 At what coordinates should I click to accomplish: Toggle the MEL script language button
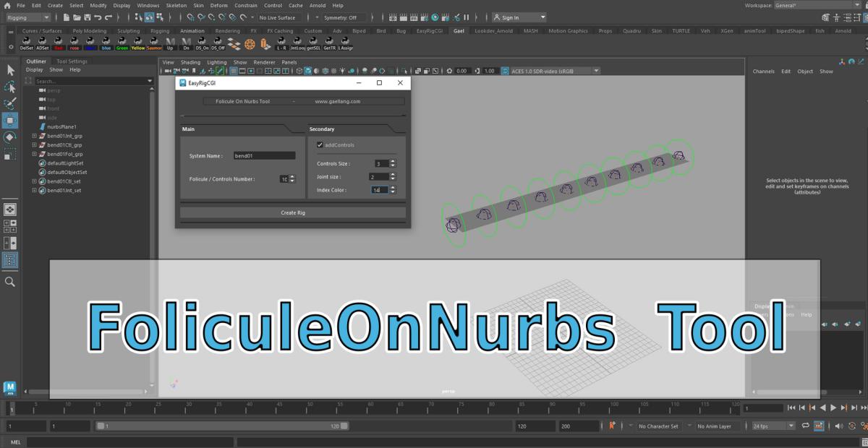[16, 442]
